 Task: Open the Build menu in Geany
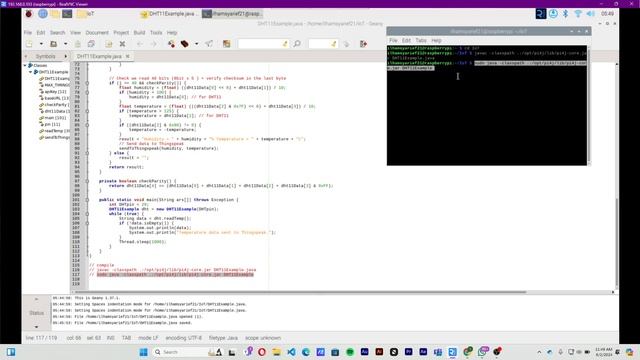click(x=140, y=33)
